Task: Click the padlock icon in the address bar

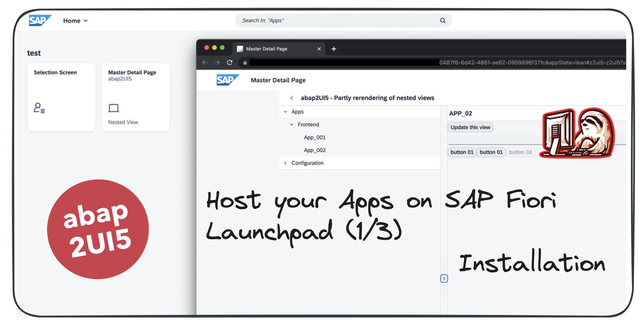Action: [245, 62]
